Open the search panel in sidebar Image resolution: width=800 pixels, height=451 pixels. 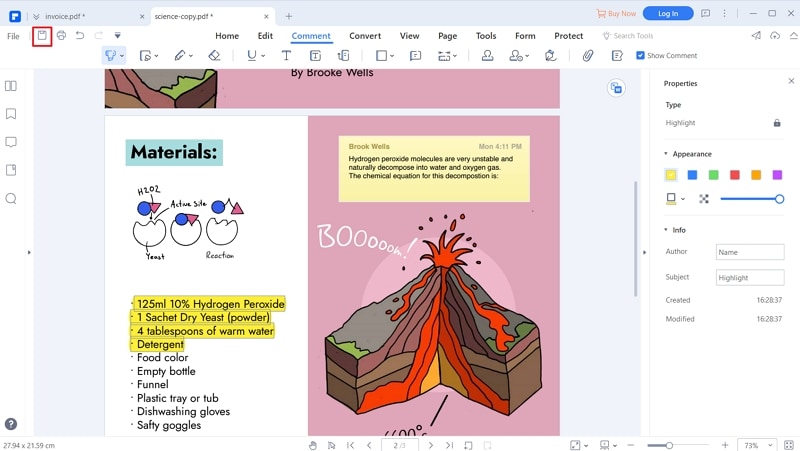11,198
